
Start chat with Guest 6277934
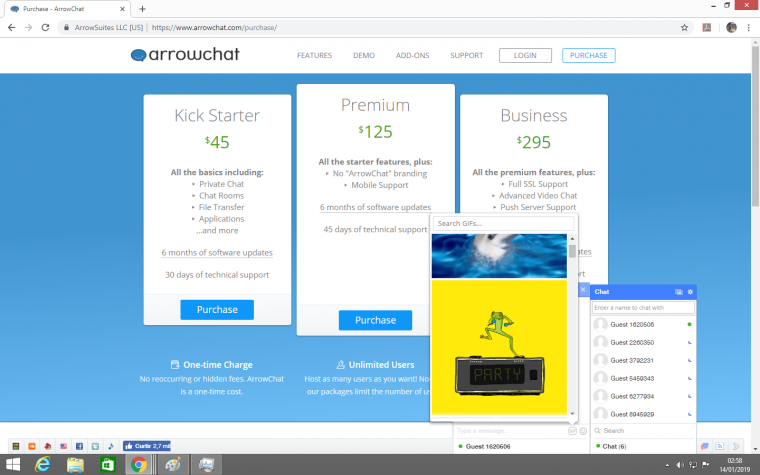point(643,396)
